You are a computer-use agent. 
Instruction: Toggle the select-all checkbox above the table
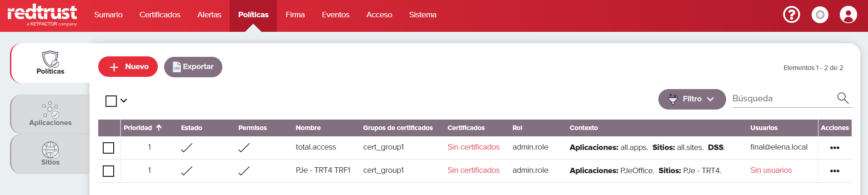pos(111,101)
